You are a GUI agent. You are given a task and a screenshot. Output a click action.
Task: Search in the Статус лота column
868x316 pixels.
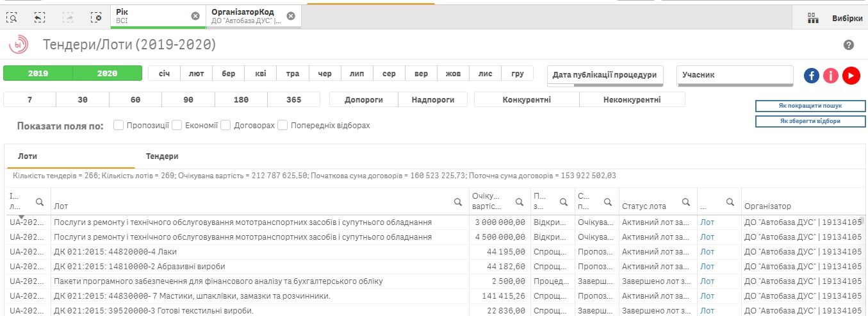click(x=686, y=202)
